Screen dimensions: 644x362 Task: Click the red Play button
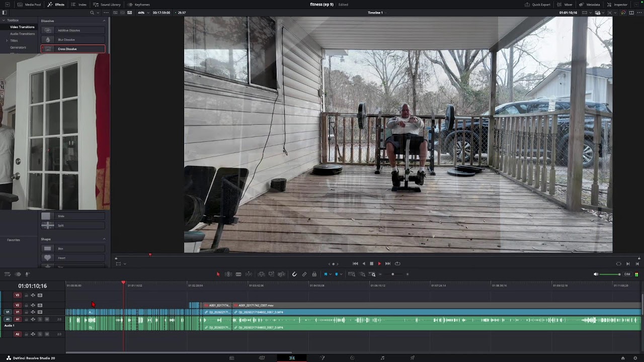point(379,263)
